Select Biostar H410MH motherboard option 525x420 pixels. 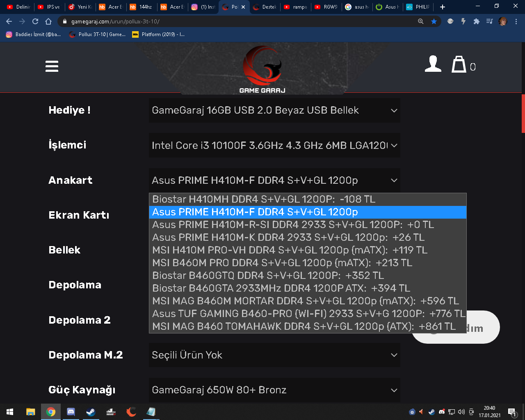tap(308, 199)
